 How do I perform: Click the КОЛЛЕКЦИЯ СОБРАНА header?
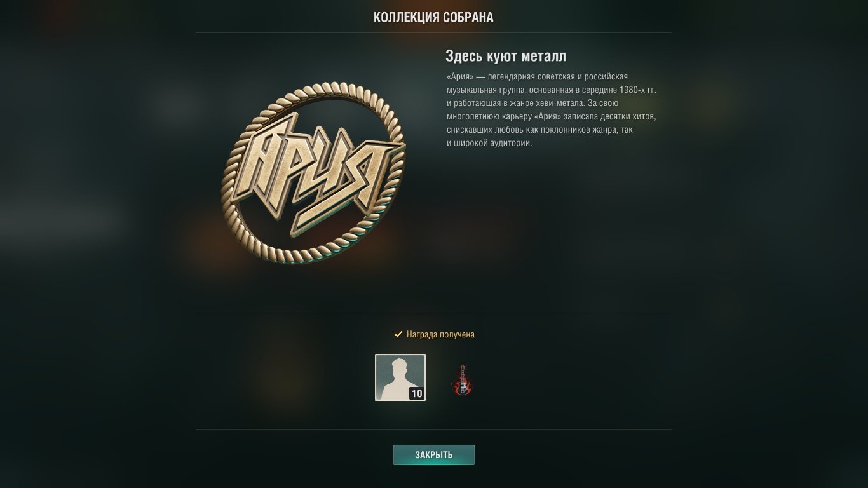[x=433, y=17]
